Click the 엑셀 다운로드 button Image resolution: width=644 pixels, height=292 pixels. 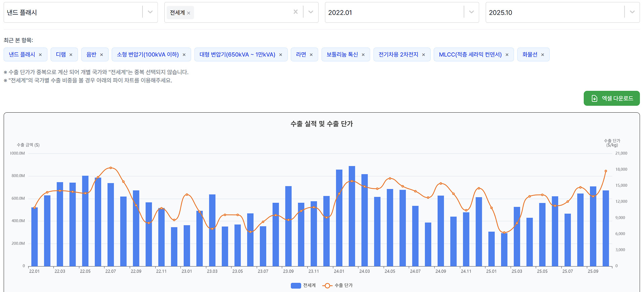coord(611,98)
